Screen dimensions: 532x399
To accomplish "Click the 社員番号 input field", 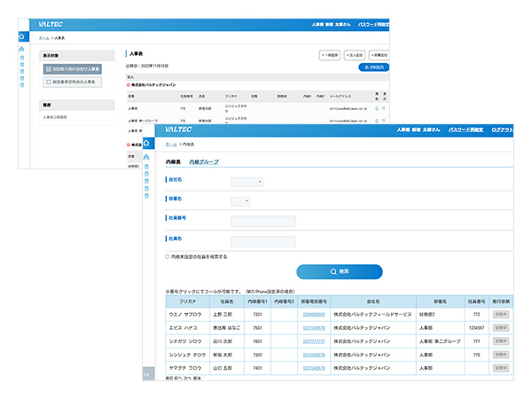I will (262, 221).
